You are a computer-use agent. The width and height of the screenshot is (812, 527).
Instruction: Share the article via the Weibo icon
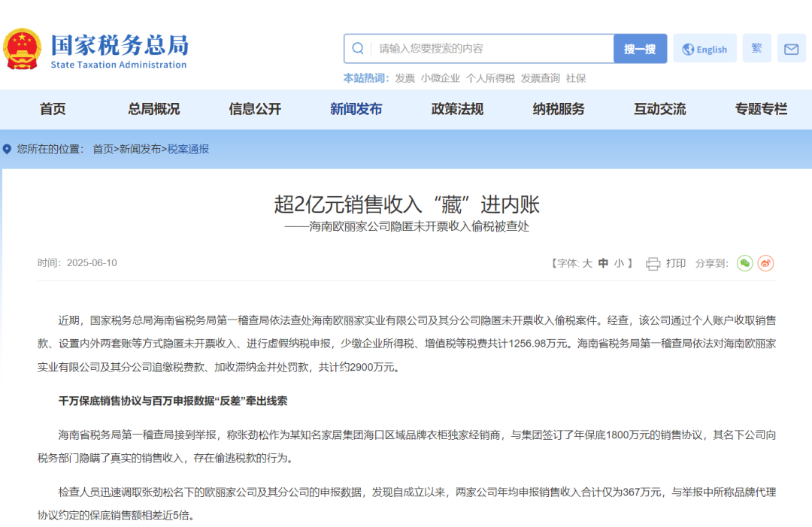coord(766,263)
